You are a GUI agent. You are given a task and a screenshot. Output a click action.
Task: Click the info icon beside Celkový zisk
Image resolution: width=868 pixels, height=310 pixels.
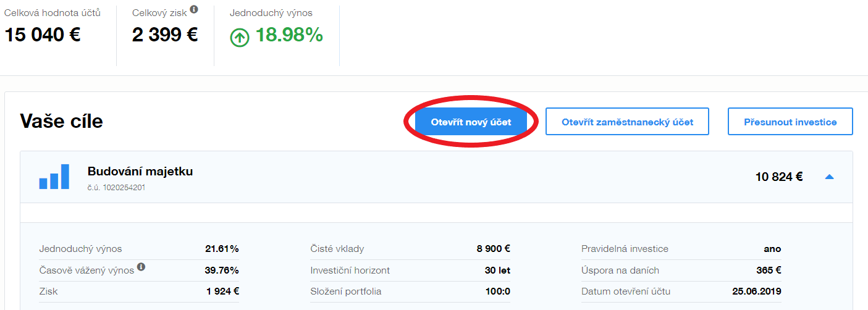click(x=194, y=10)
